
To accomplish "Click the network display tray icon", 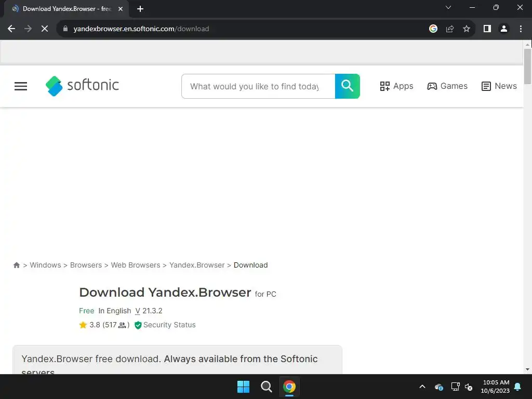I will pos(455,387).
